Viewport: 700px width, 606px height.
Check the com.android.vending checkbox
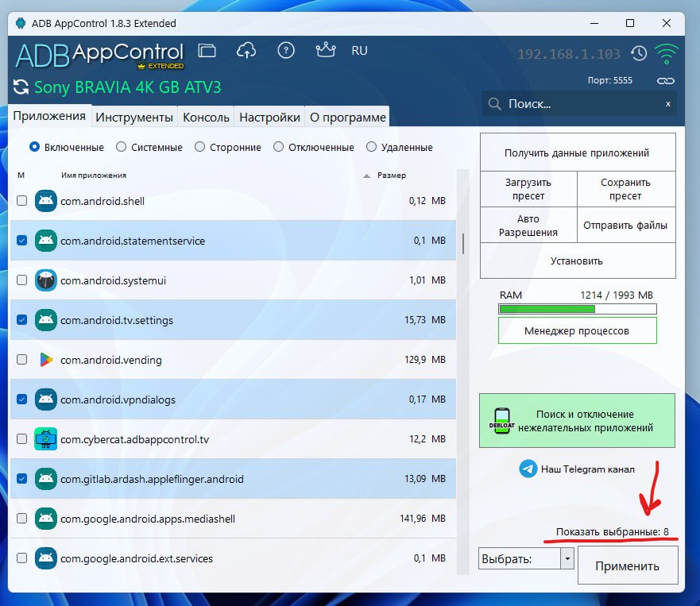click(22, 360)
